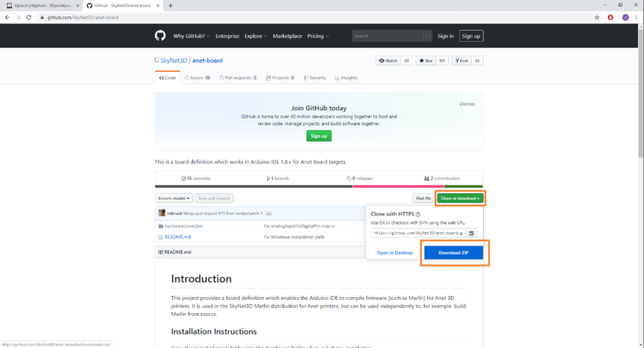Toggle the Clone or download dropdown
This screenshot has height=348, width=644.
tap(460, 198)
